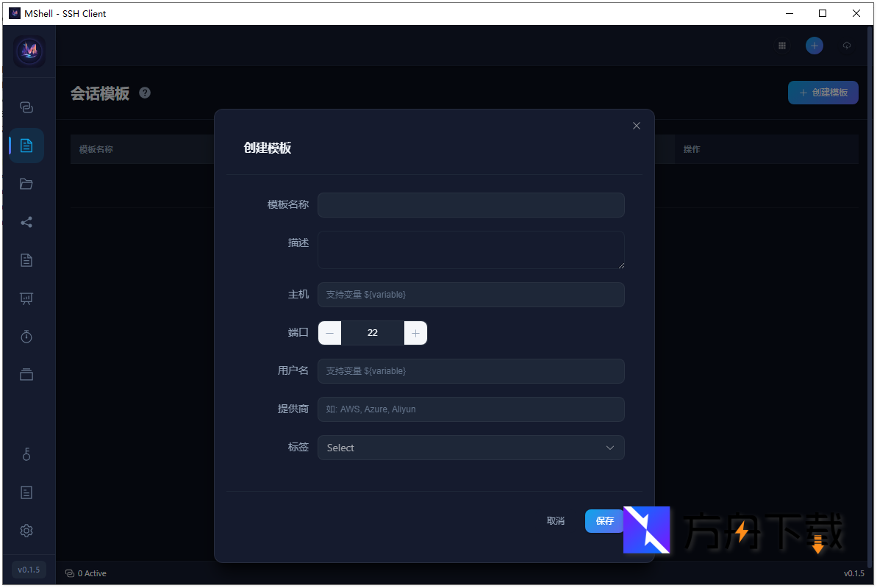Click the grid apps icon in the top bar

(782, 46)
